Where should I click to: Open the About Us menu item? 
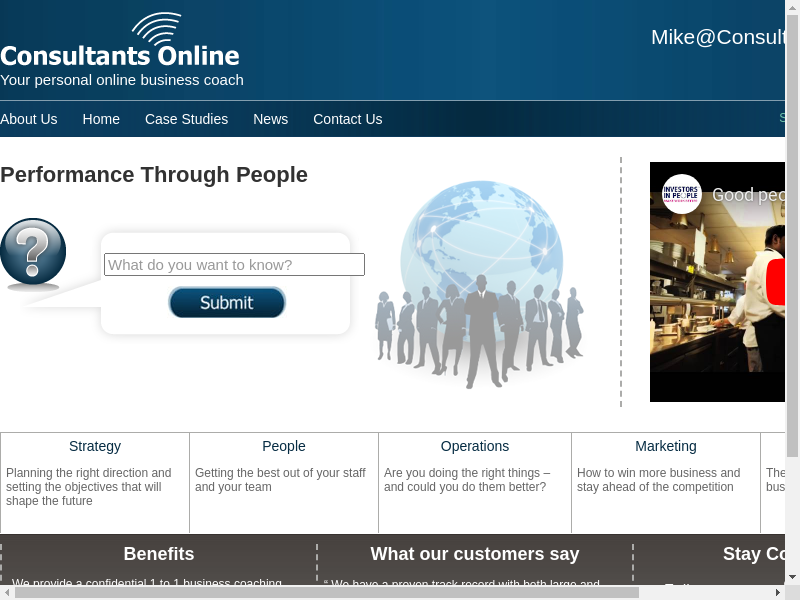pyautogui.click(x=29, y=119)
